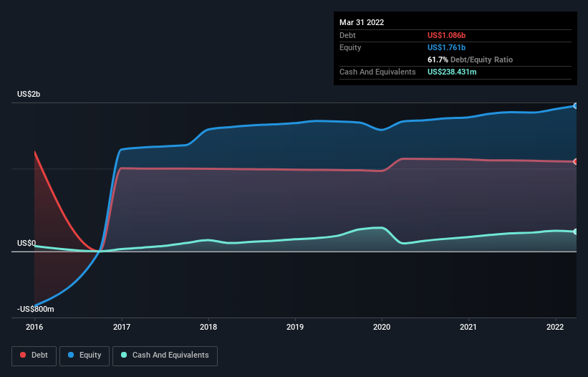Select the 2016 x-axis label
The height and width of the screenshot is (377, 588).
(34, 327)
